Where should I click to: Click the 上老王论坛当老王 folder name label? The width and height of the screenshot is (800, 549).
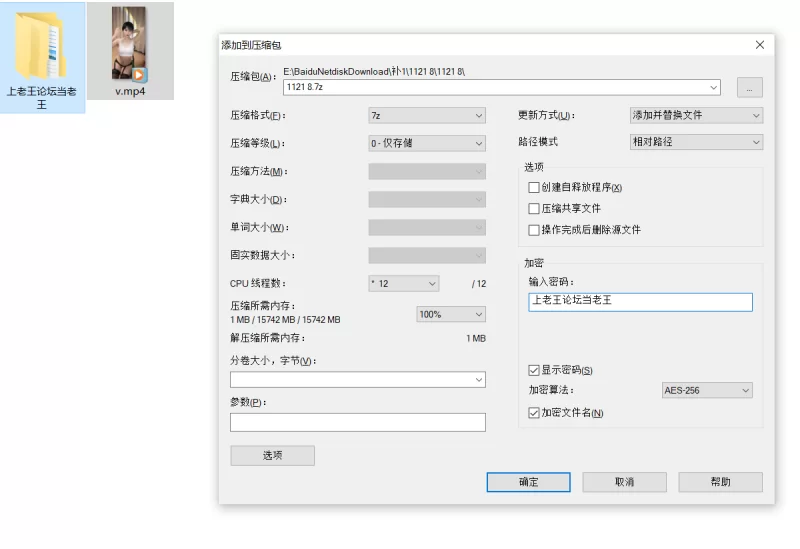pyautogui.click(x=41, y=98)
